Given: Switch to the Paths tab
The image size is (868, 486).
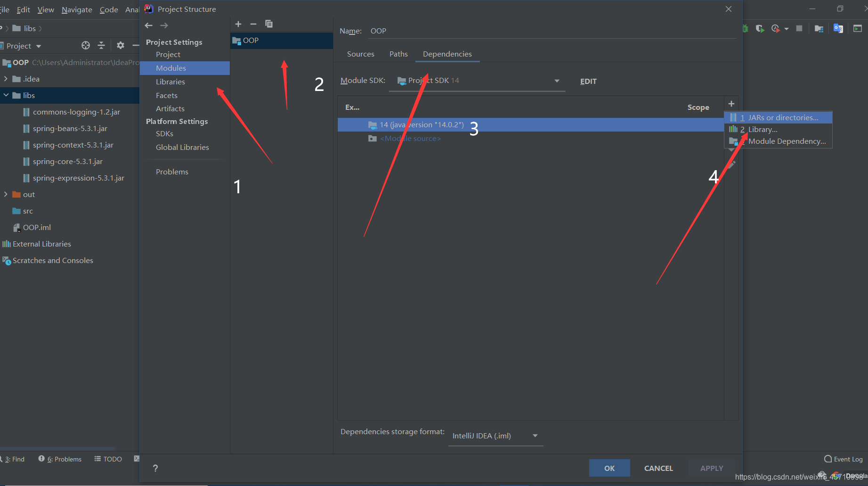Looking at the screenshot, I should click(x=398, y=54).
